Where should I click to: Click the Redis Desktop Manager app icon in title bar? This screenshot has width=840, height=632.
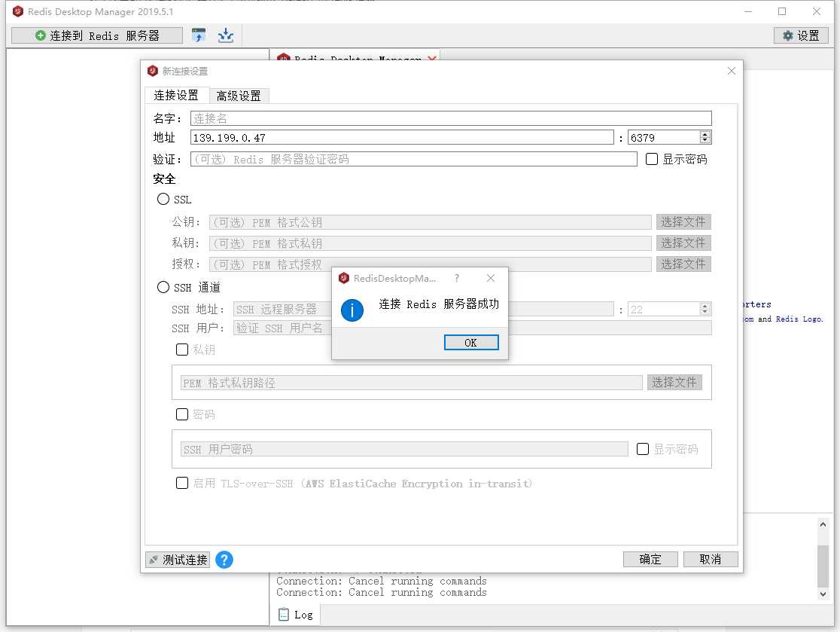17,11
